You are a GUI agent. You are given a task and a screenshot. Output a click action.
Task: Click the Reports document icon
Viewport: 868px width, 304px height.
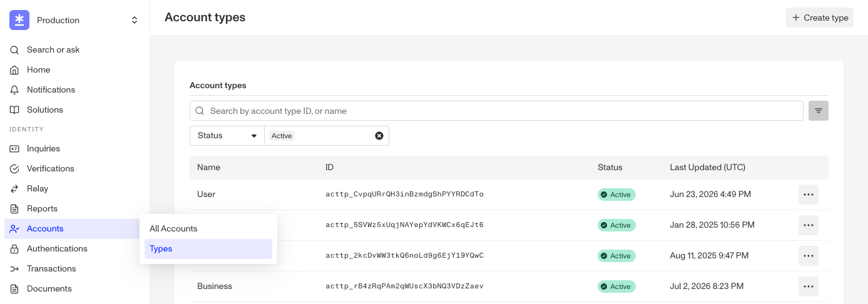tap(14, 209)
